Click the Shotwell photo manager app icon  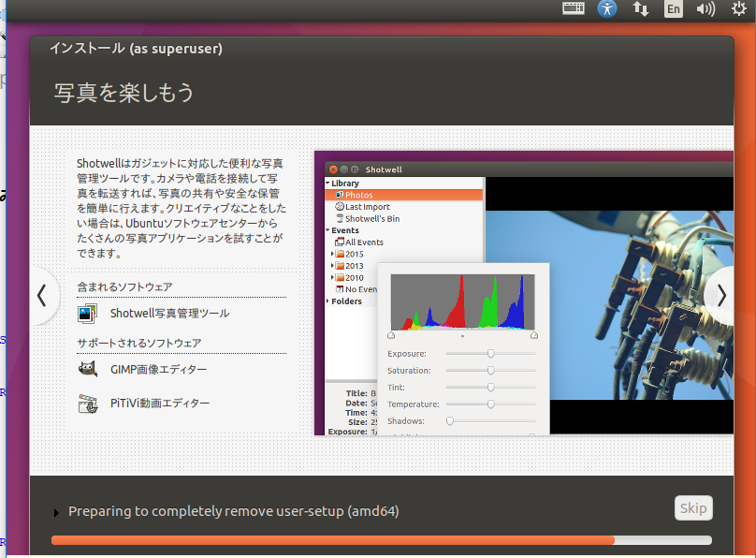tap(87, 314)
